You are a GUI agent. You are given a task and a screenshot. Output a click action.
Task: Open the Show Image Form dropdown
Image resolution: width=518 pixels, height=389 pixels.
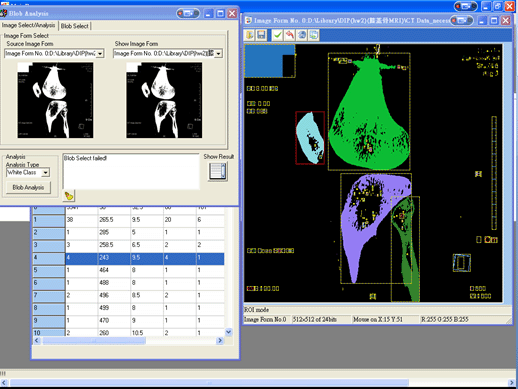click(x=218, y=54)
